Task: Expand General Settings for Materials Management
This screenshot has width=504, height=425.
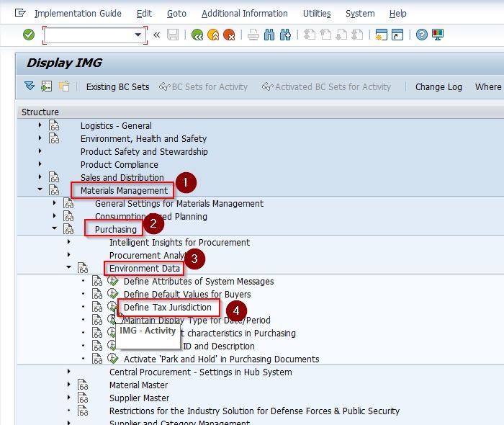Action: pyautogui.click(x=54, y=203)
